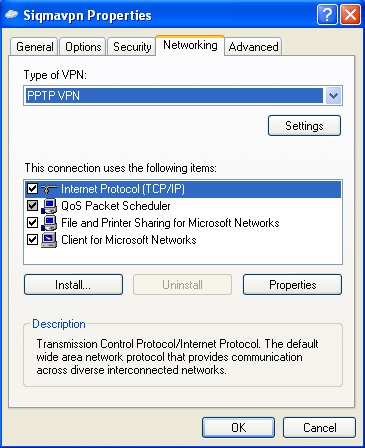365x448 pixels.
Task: Click the Internet Protocol network adapter icon
Action: [49, 189]
